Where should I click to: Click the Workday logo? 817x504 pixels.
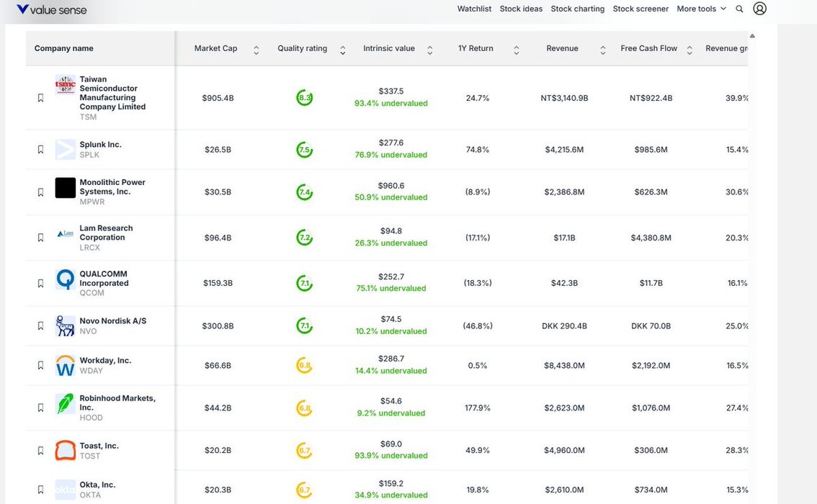pos(65,365)
